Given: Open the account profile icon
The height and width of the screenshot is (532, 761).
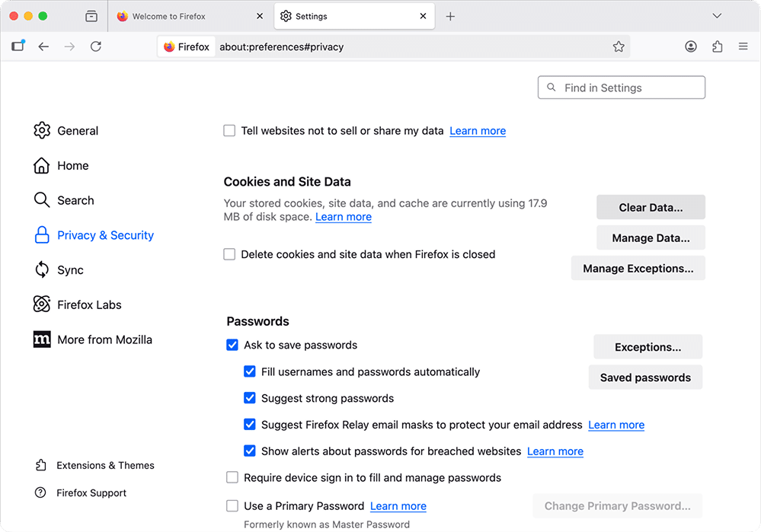Looking at the screenshot, I should tap(690, 46).
